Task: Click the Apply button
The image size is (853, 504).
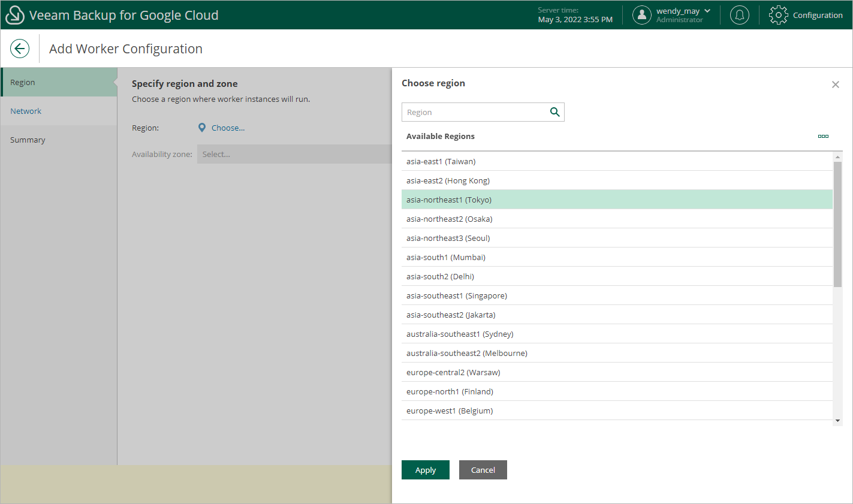Action: (426, 470)
